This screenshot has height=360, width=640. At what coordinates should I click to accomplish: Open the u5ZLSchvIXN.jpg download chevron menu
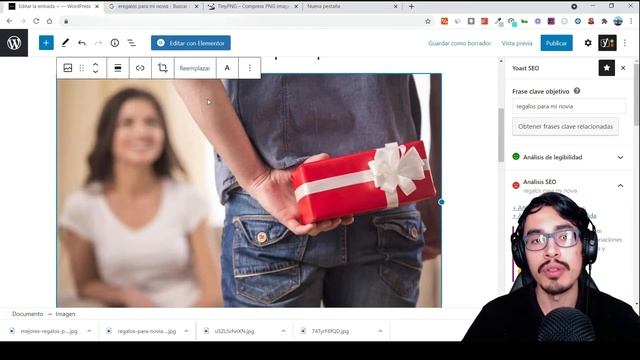[283, 331]
